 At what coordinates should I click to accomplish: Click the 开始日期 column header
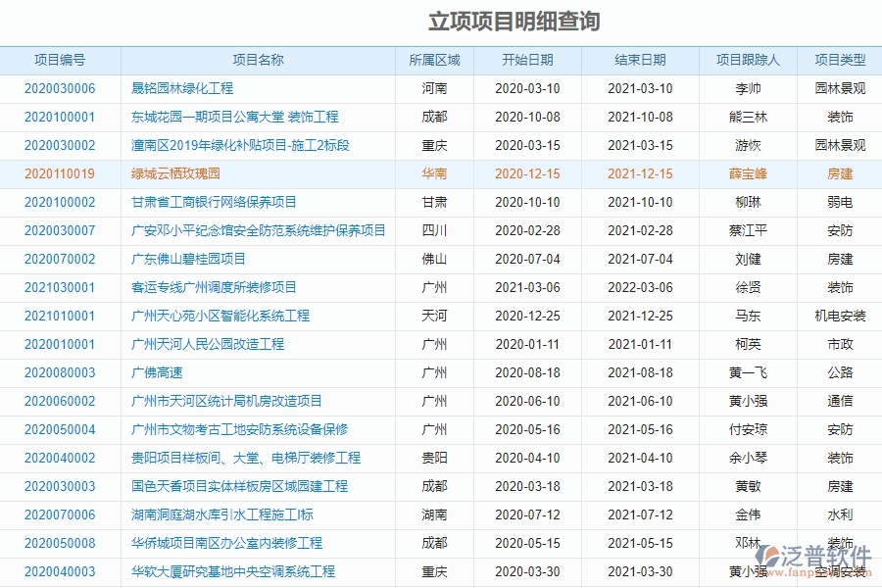pos(529,59)
